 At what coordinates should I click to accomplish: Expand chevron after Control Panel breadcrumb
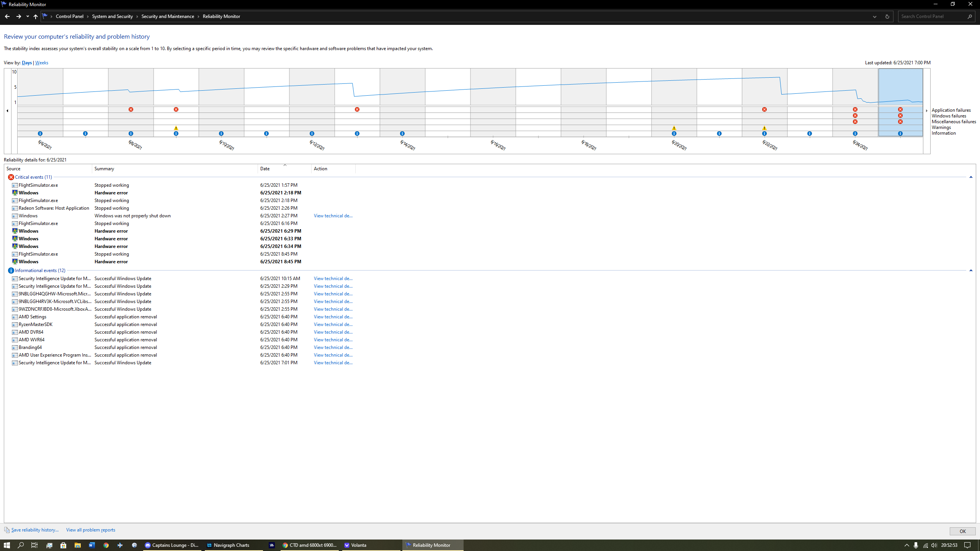point(88,16)
